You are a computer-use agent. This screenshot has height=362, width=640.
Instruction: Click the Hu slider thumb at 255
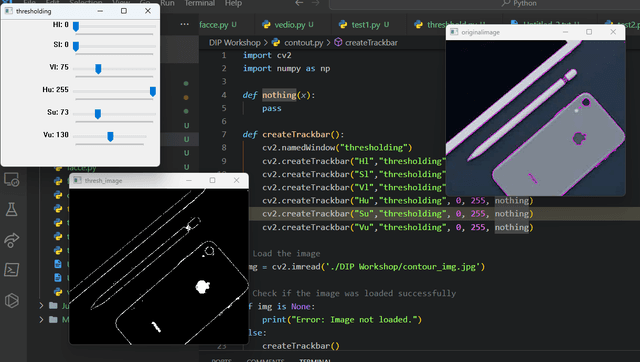pyautogui.click(x=153, y=91)
